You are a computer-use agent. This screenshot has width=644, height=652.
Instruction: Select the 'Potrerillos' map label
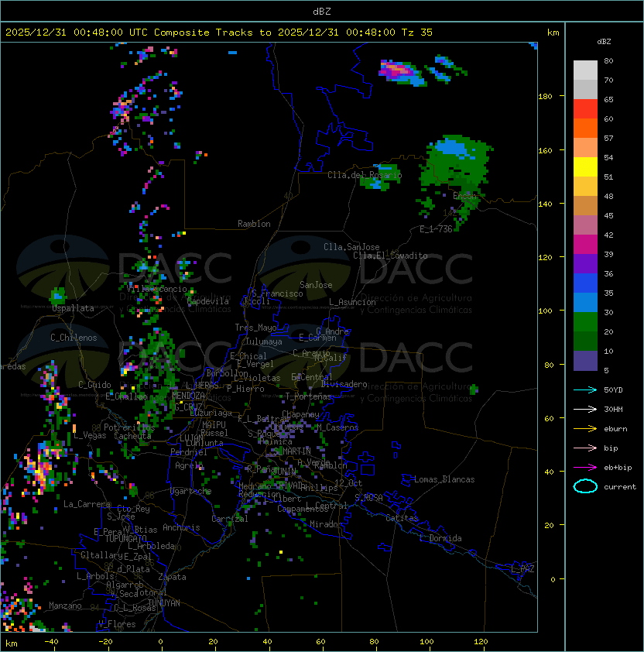click(x=129, y=427)
